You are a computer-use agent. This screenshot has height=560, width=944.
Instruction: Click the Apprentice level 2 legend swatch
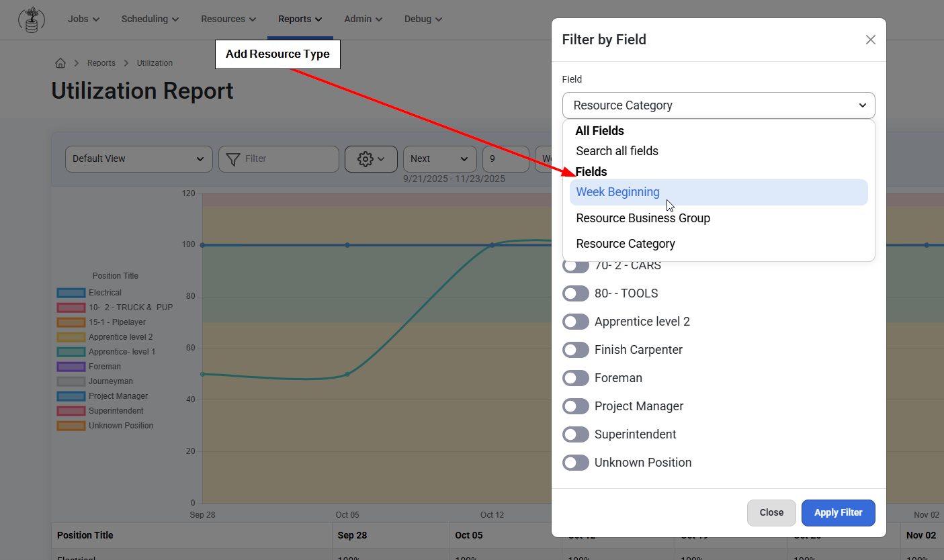point(71,337)
